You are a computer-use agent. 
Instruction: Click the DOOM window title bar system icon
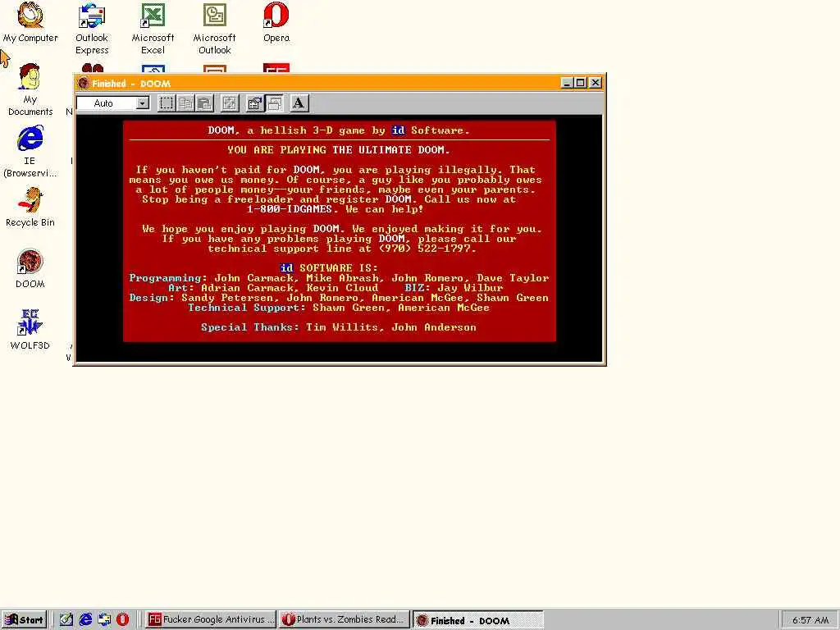click(83, 83)
